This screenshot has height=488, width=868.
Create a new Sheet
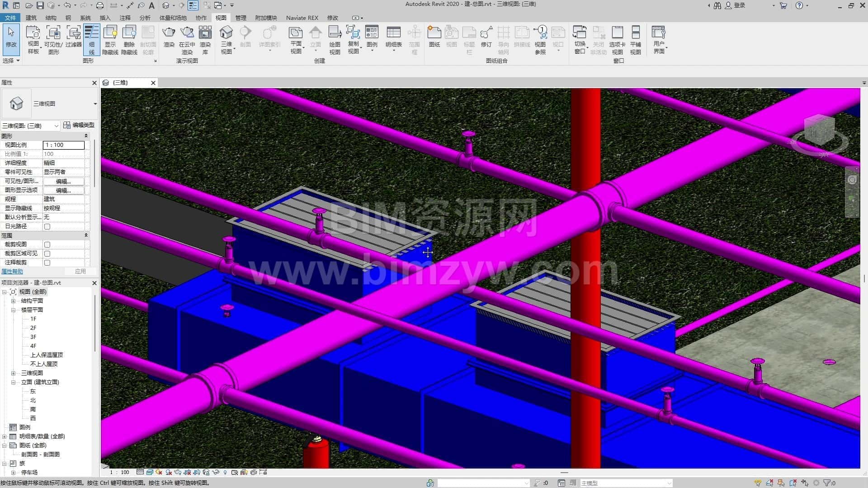point(434,37)
